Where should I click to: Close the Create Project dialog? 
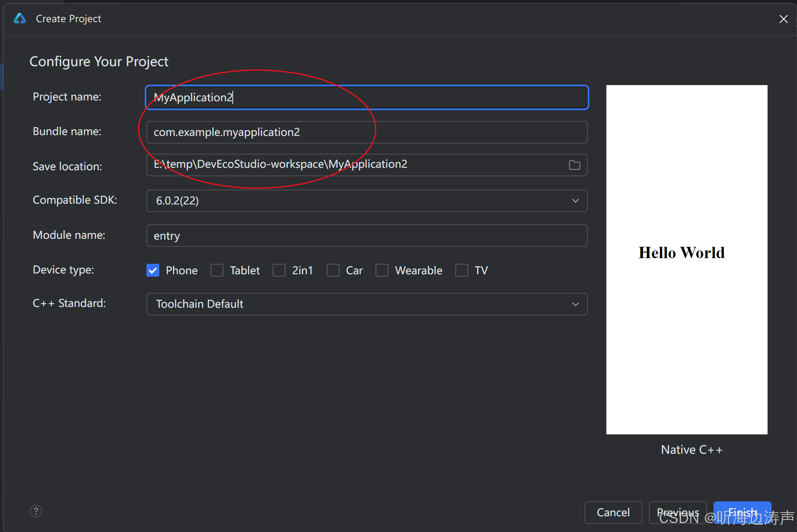click(x=783, y=19)
